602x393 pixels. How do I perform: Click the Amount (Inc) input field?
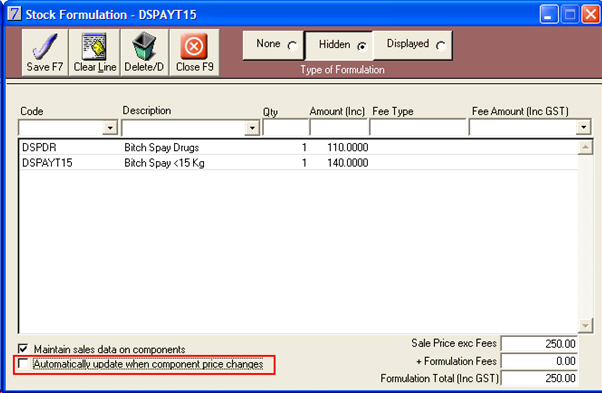(339, 127)
